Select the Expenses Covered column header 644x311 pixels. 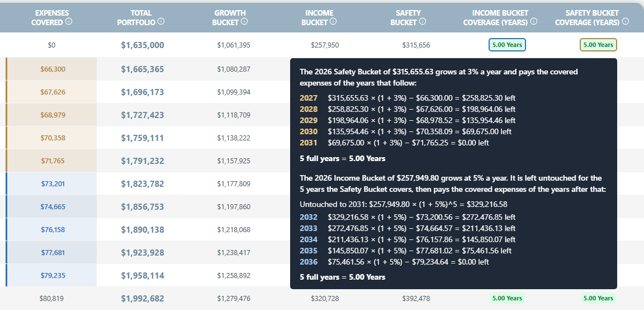pyautogui.click(x=52, y=18)
